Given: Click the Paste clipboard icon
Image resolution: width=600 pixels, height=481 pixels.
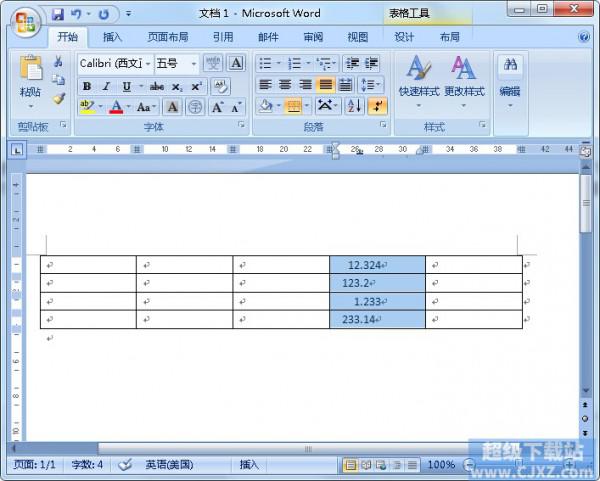Looking at the screenshot, I should (x=31, y=69).
